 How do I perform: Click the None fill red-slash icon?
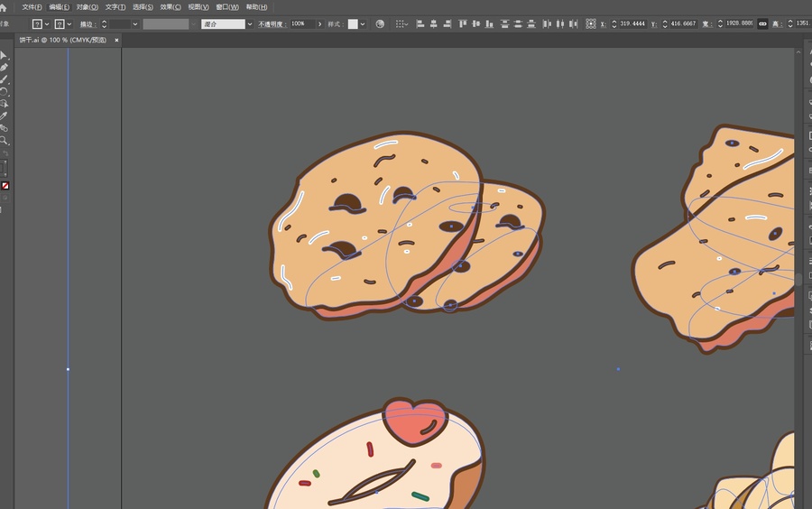5,185
